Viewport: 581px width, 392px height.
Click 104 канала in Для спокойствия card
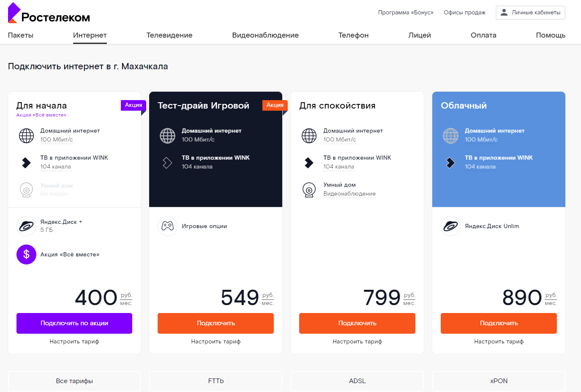tap(338, 167)
